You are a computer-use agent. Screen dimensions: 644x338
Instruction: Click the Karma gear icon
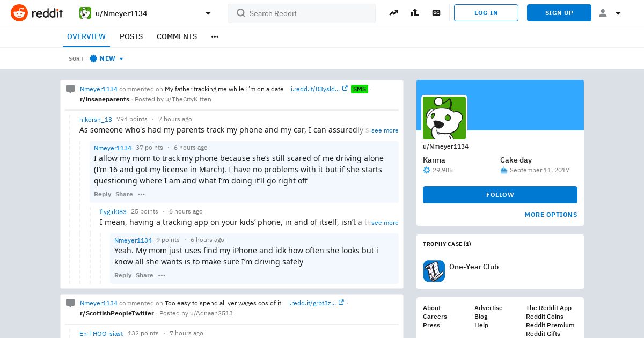click(427, 170)
